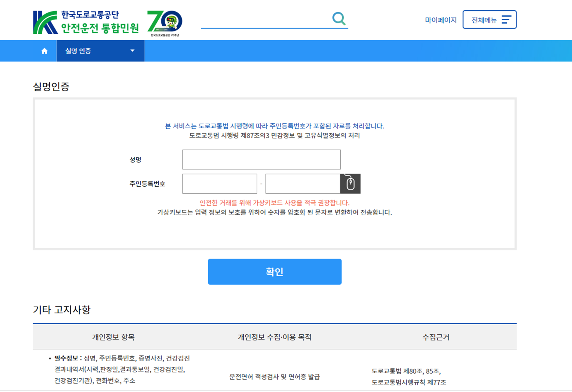Select the Home icon in navigation bar
The image size is (572, 392).
[x=45, y=51]
